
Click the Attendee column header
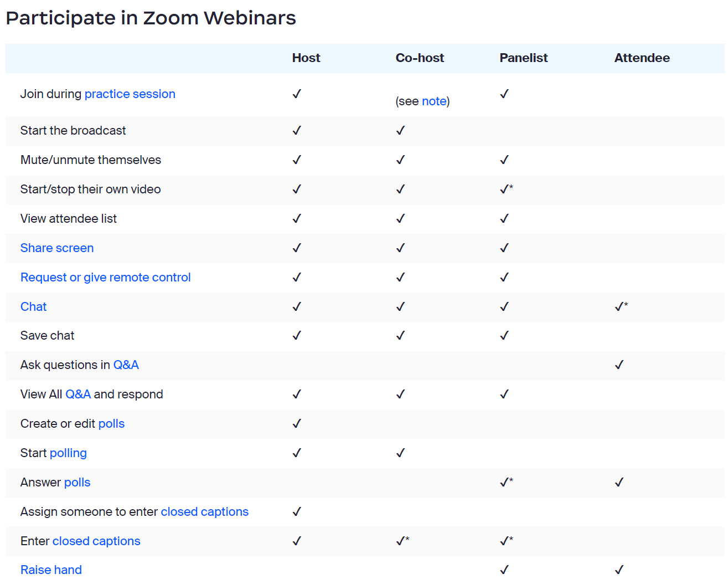pos(642,58)
